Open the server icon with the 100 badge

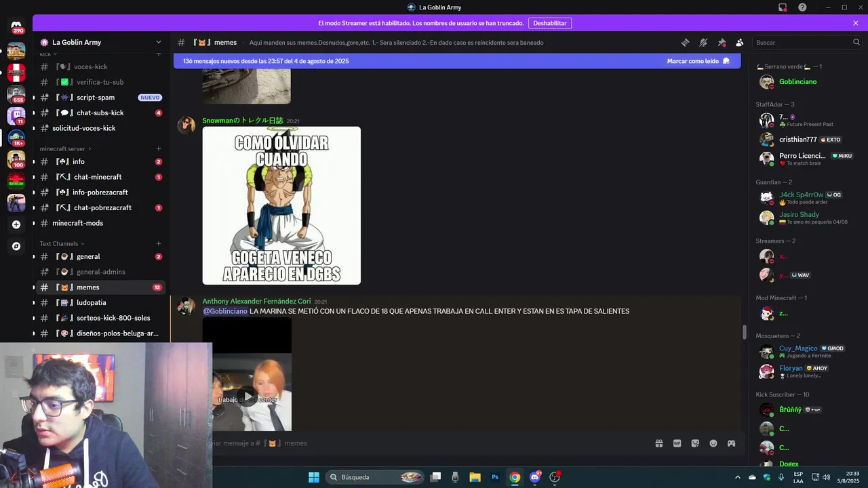pos(16,159)
